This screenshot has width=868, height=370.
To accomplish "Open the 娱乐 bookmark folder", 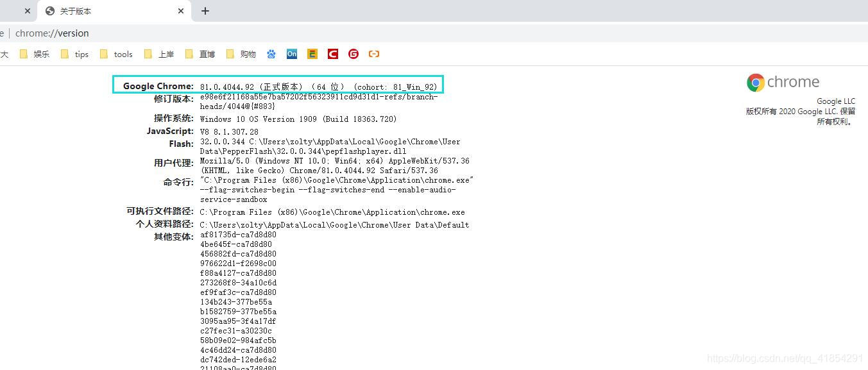I will pos(35,55).
